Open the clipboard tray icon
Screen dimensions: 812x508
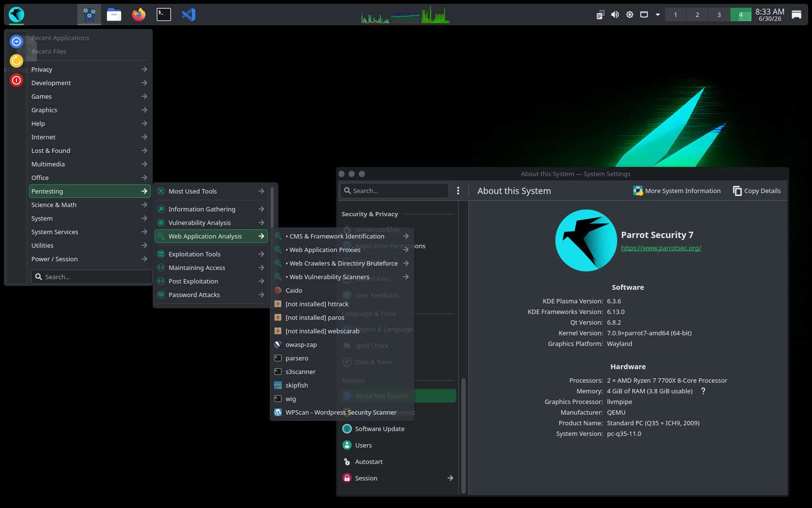(600, 15)
